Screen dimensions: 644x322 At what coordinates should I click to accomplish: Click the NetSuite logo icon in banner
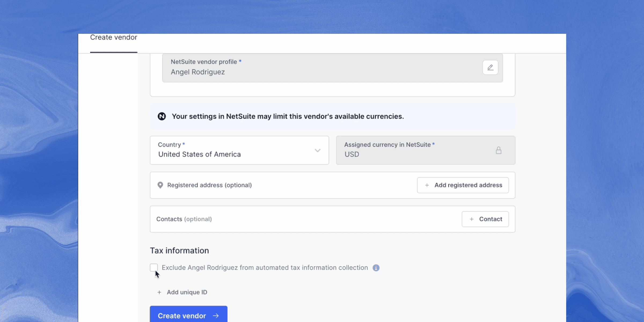click(162, 116)
